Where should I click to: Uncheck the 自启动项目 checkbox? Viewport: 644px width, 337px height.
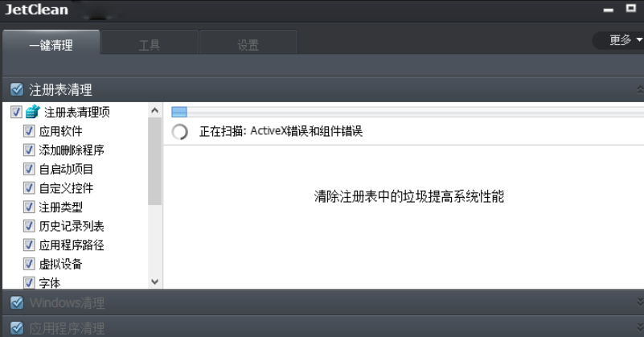point(29,169)
